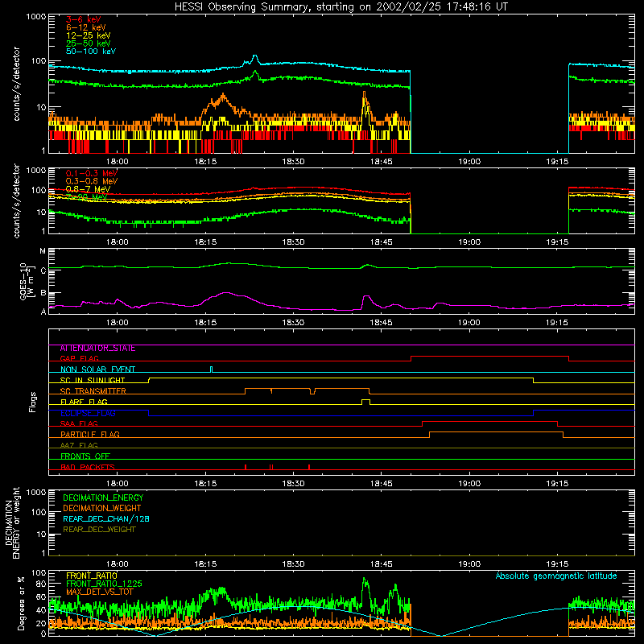Click the raised GAP_FLAG segment
Viewport: 644px width, 644px height.
489,357
